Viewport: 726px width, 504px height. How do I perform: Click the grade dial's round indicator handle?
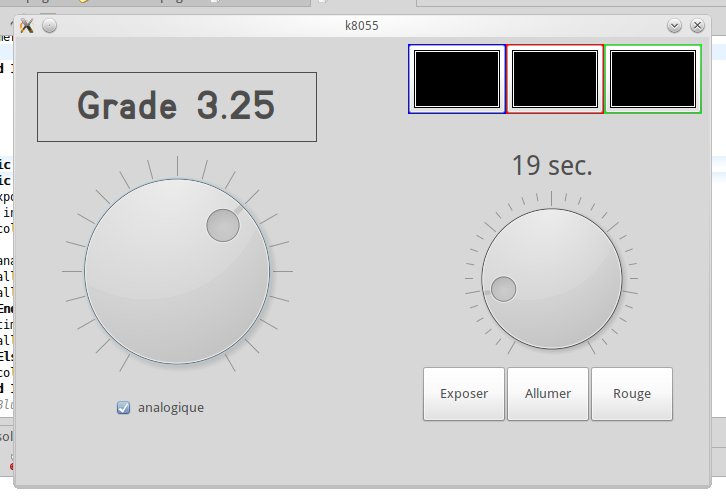coord(223,226)
